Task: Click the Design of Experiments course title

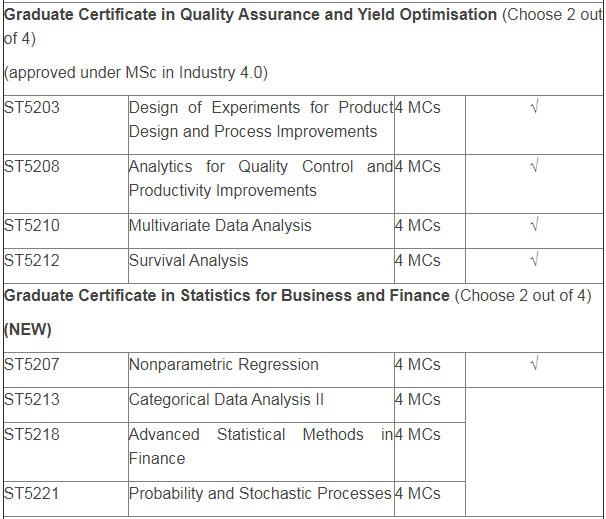Action: tap(260, 120)
